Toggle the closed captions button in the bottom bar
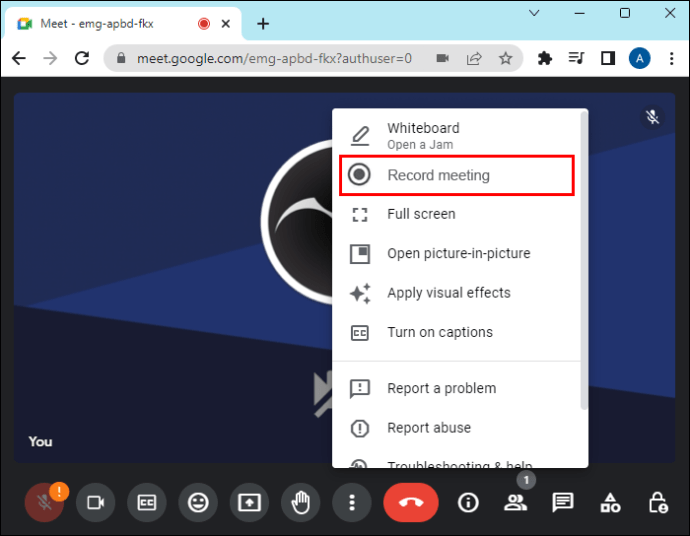The image size is (690, 536). click(x=147, y=503)
